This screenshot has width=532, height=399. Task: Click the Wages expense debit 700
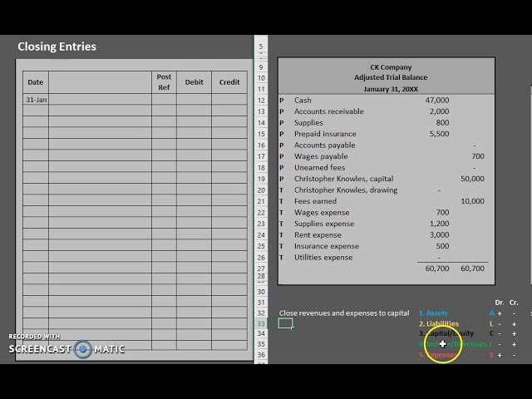(x=442, y=213)
